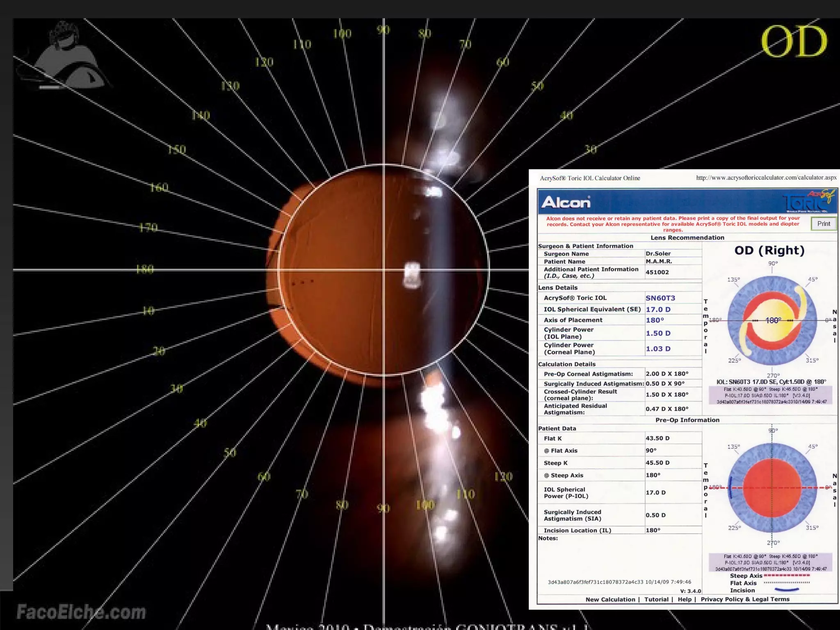This screenshot has width=840, height=630.
Task: Click the yellow OD label
Action: 794,41
